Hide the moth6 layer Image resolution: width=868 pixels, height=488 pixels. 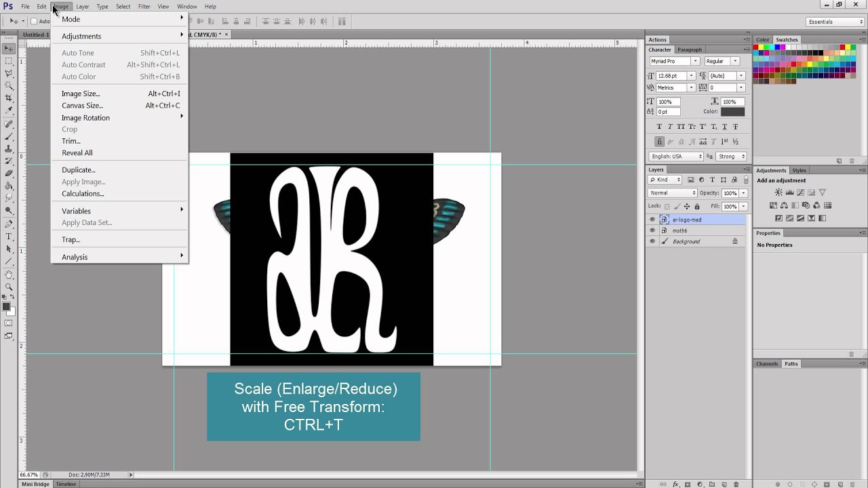click(x=652, y=230)
